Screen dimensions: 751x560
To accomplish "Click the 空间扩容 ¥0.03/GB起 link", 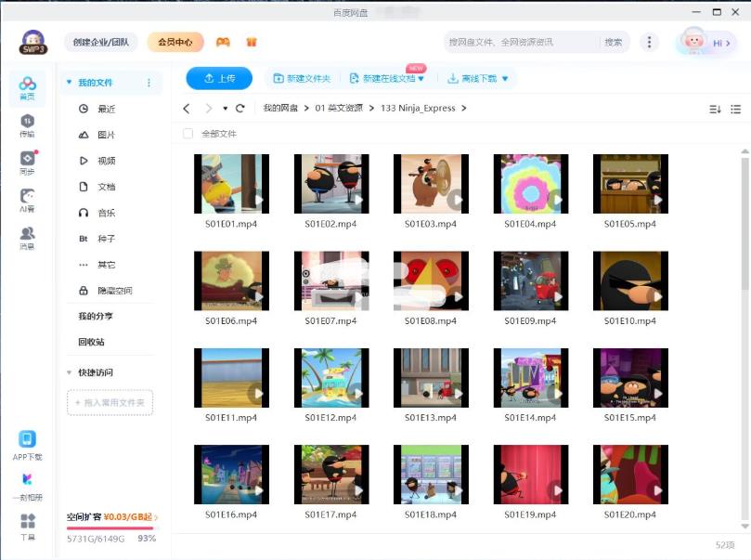I will click(112, 517).
